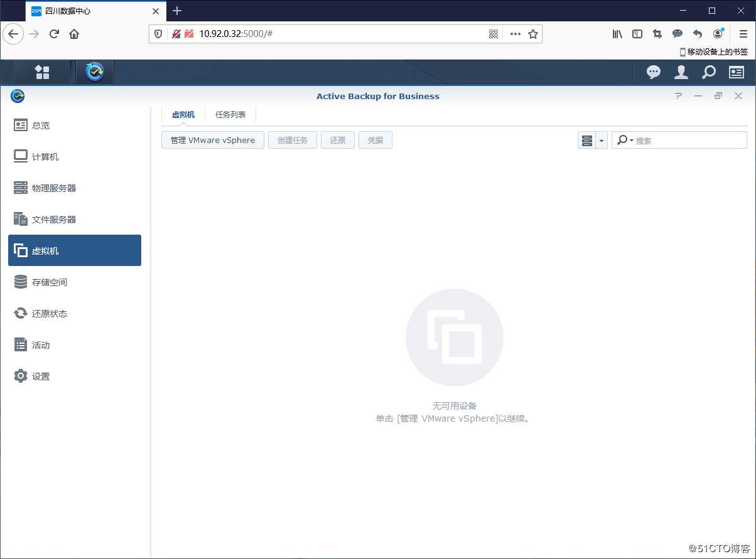Maximize the Active Backup for Business window
Viewport: 756px width, 559px height.
coord(718,96)
